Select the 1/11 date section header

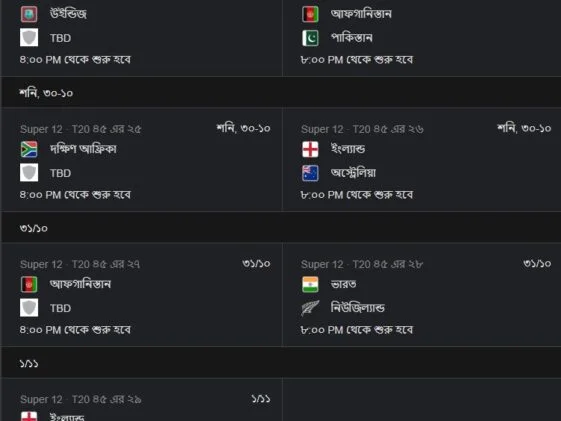click(280, 363)
